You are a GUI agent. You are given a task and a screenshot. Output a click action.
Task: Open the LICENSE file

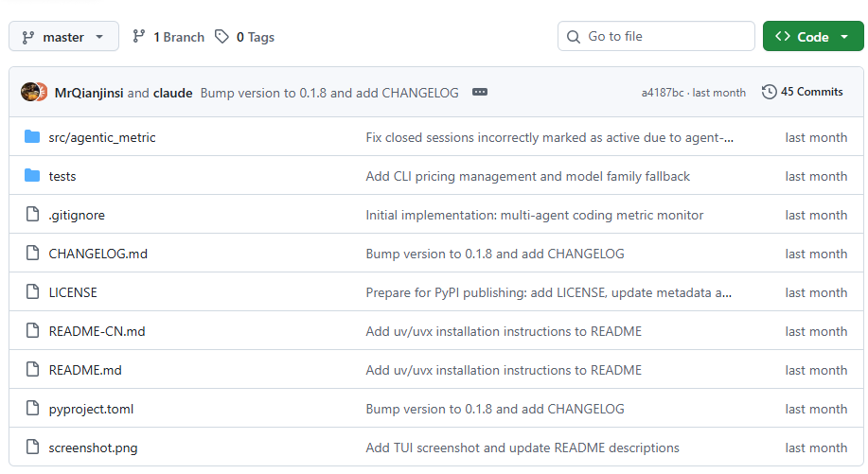coord(73,292)
